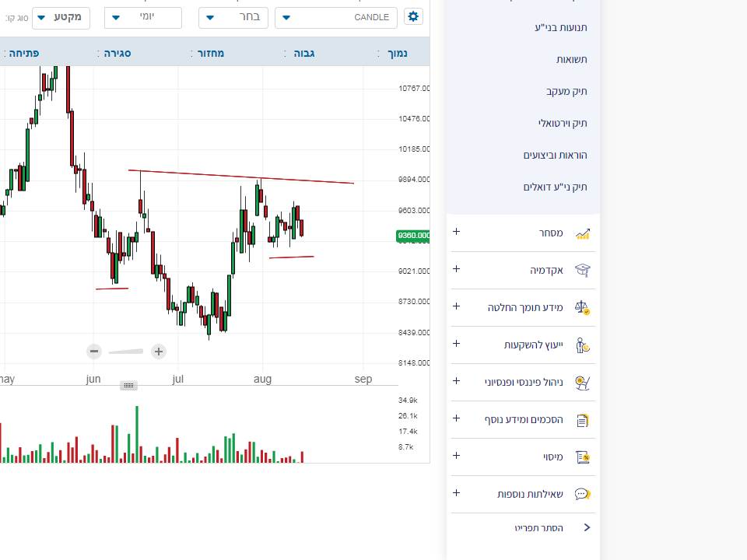Zoom in chart with plus button
Image resolution: width=747 pixels, height=560 pixels.
159,352
